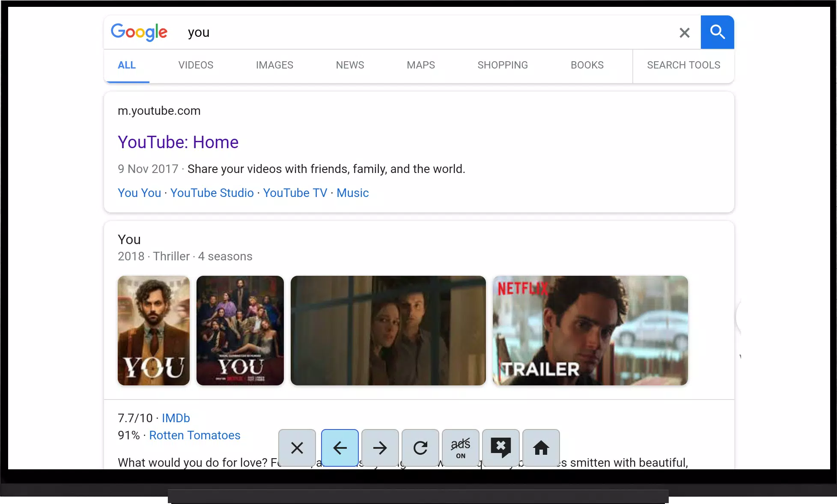Open the BOOKS tab
This screenshot has height=504, width=837.
pyautogui.click(x=587, y=65)
